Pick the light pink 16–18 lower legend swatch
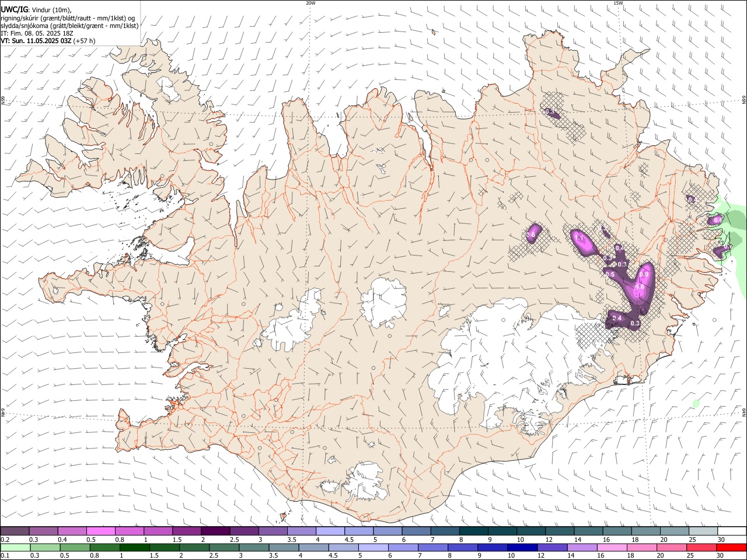Viewport: 747px width, 560px height. (x=612, y=547)
